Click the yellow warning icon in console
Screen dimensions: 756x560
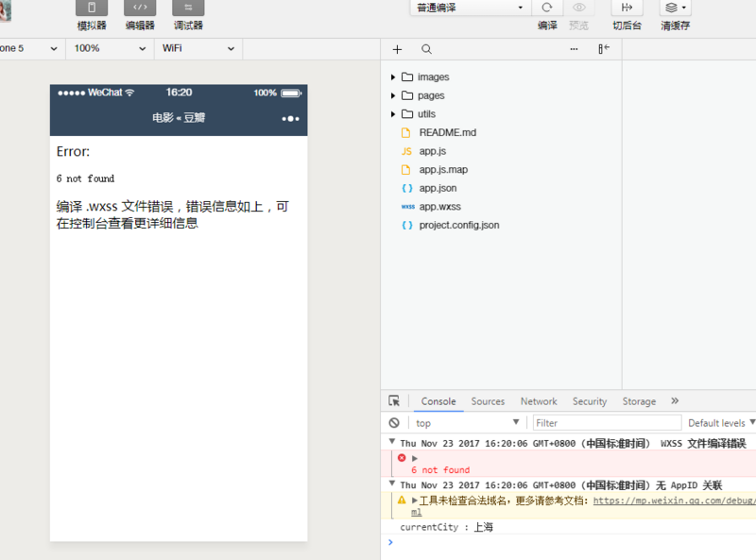click(x=402, y=501)
